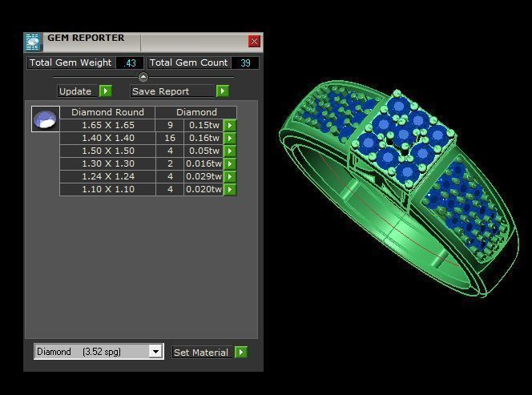The height and width of the screenshot is (395, 532).
Task: Click the Total Gem Count value 39
Action: tap(245, 62)
